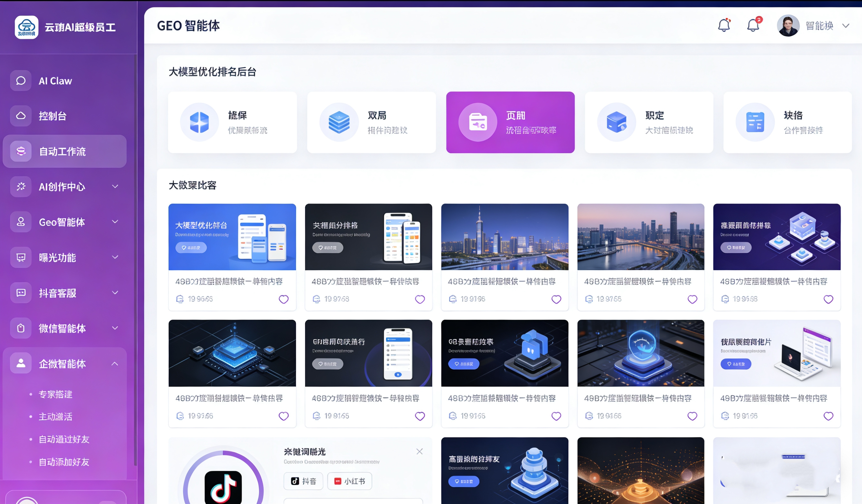Click the document list icon on 块格 card
The height and width of the screenshot is (504, 862).
(x=755, y=122)
